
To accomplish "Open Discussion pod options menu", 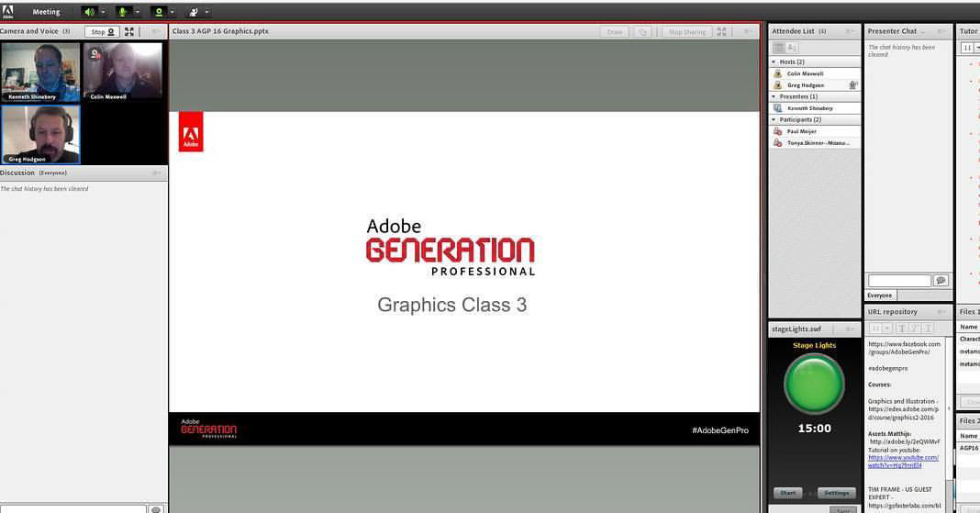I will (156, 173).
